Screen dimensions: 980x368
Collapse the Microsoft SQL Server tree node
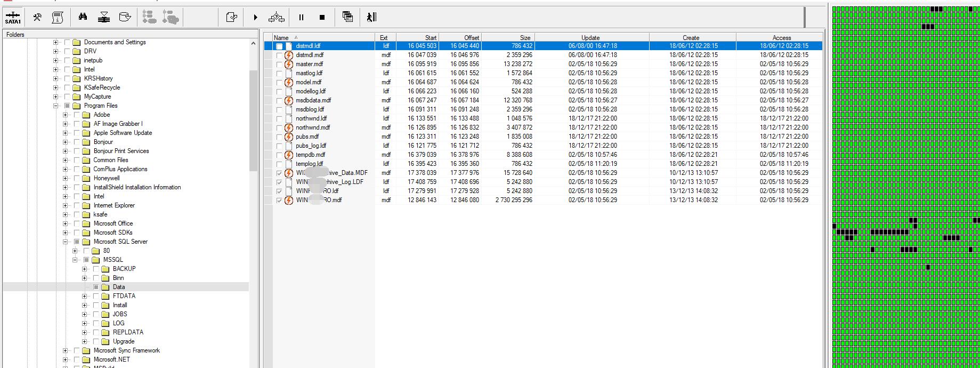66,242
